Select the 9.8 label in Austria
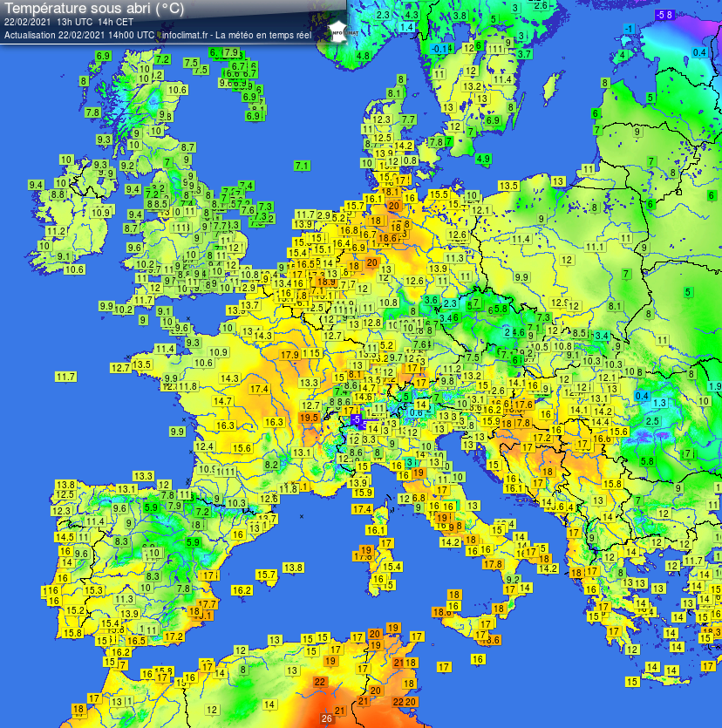This screenshot has width=722, height=728. [447, 381]
